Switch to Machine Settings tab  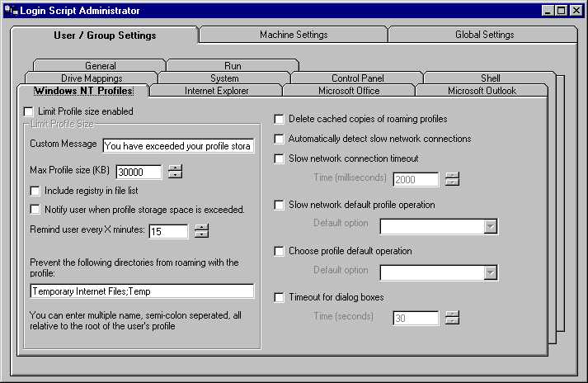pos(293,35)
